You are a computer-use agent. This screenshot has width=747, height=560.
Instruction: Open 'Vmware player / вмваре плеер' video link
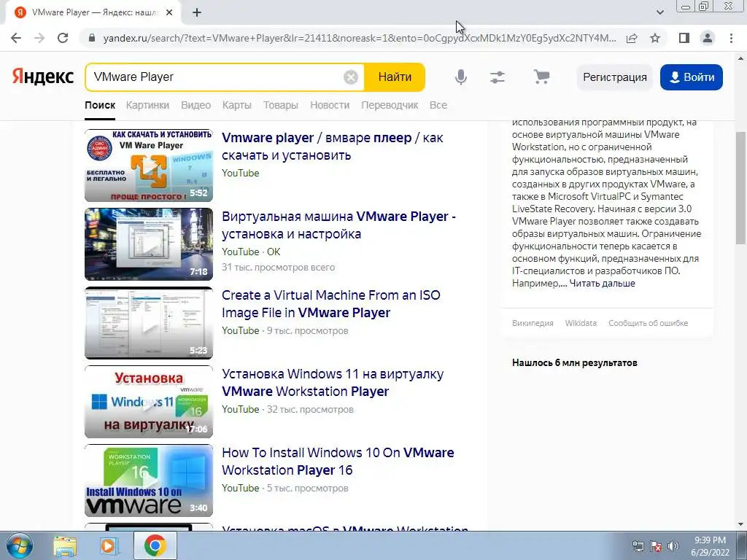point(333,146)
